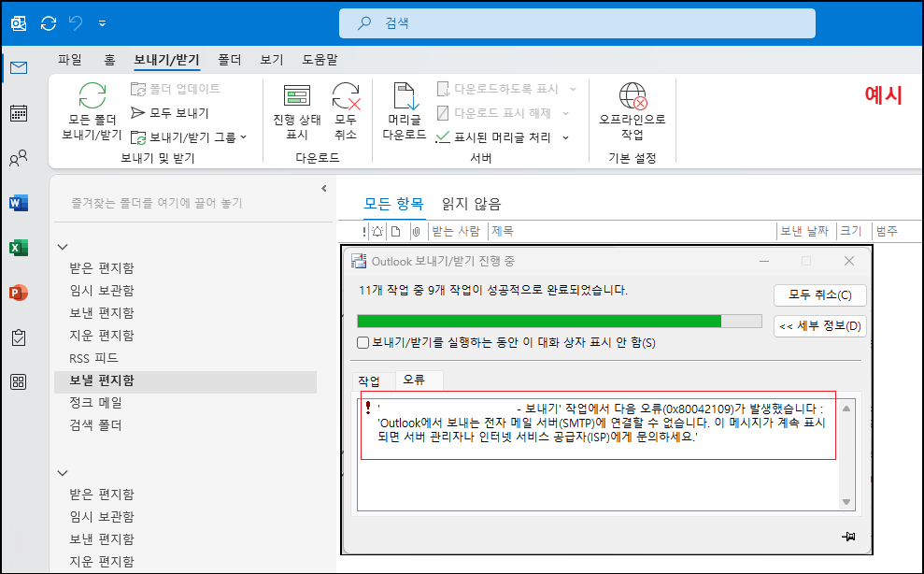Click 폴더 업데이트 in the ribbon
This screenshot has width=924, height=574.
pyautogui.click(x=176, y=89)
